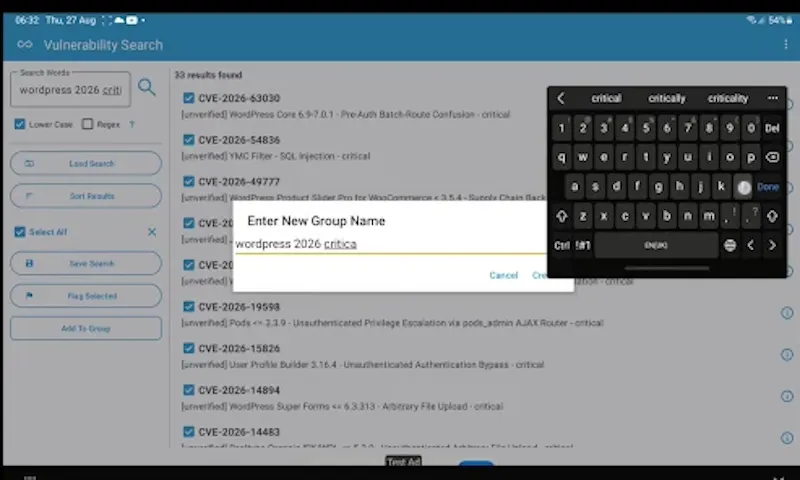Click the Save Search button
This screenshot has height=480, width=800.
coord(86,264)
